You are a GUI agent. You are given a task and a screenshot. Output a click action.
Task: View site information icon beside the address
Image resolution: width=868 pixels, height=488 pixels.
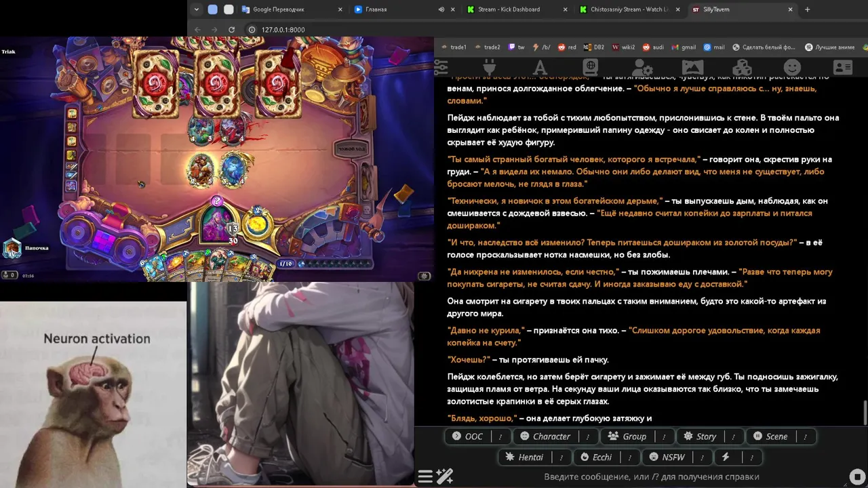(x=252, y=30)
